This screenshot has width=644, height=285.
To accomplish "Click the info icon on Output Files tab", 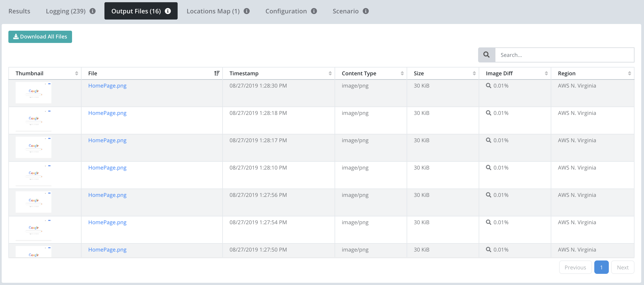I will pos(168,11).
